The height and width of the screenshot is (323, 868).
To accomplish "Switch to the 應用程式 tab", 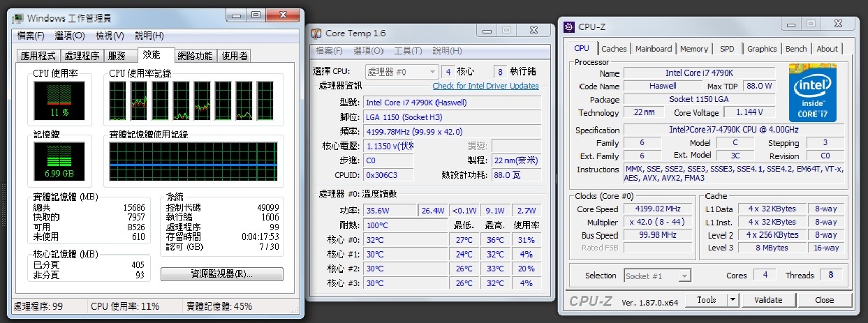I will pyautogui.click(x=38, y=57).
